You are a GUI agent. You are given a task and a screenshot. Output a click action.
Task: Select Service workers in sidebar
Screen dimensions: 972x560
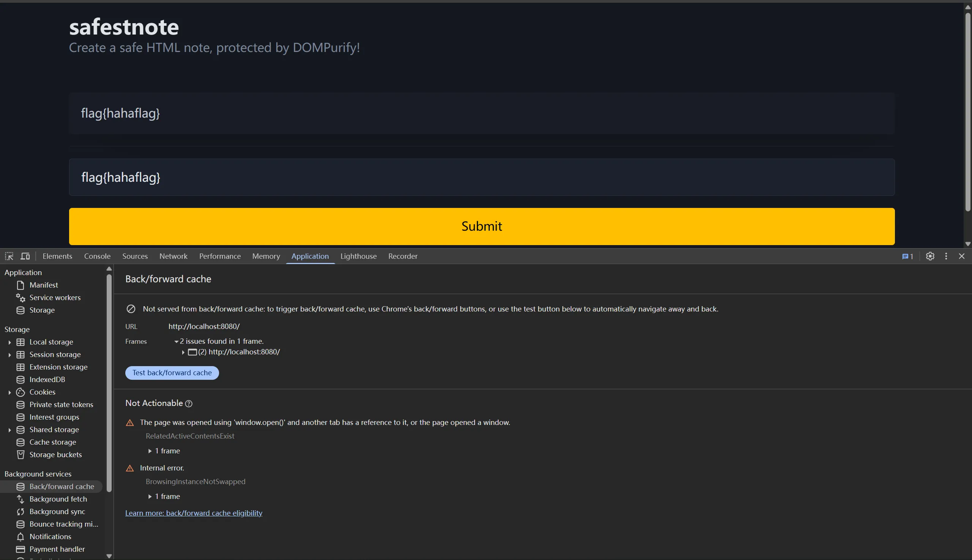(x=55, y=298)
